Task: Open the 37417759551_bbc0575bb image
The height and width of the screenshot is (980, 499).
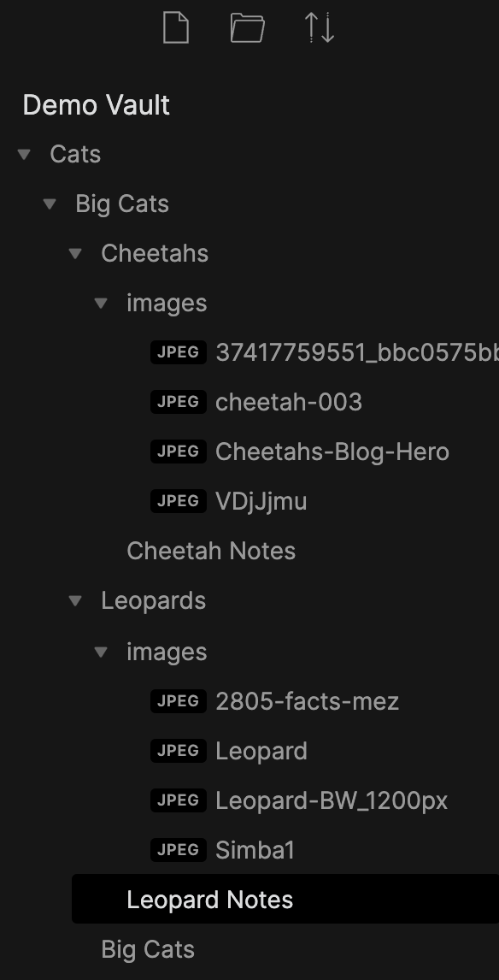Action: point(357,352)
